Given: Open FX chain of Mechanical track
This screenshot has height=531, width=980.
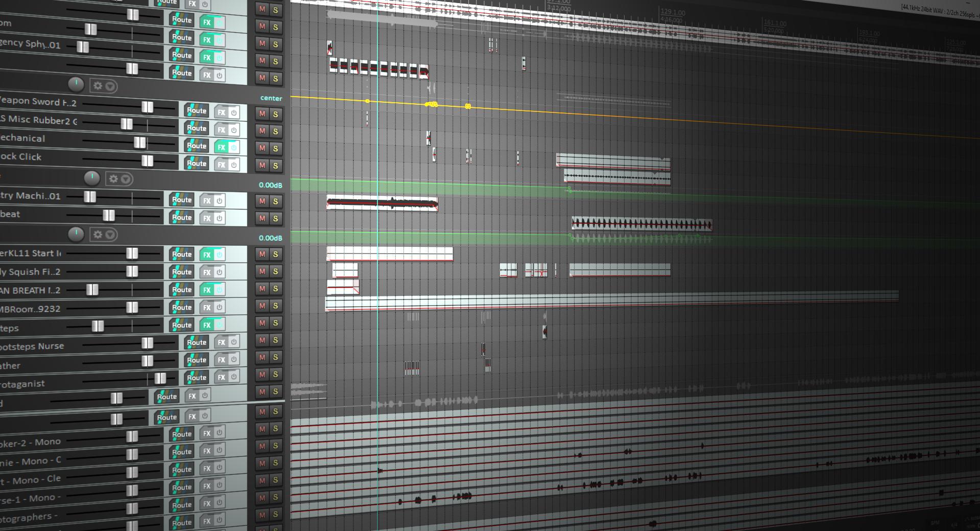Looking at the screenshot, I should coord(221,147).
